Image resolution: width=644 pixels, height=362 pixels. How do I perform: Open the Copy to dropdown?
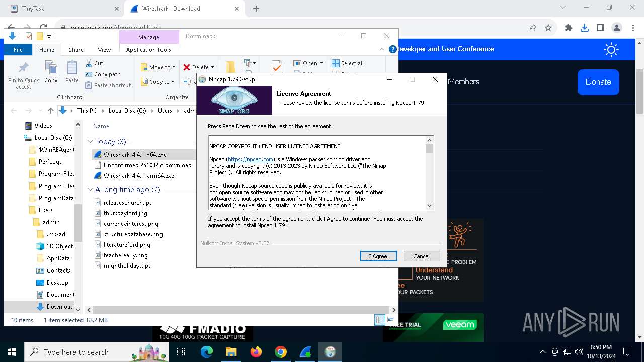157,82
